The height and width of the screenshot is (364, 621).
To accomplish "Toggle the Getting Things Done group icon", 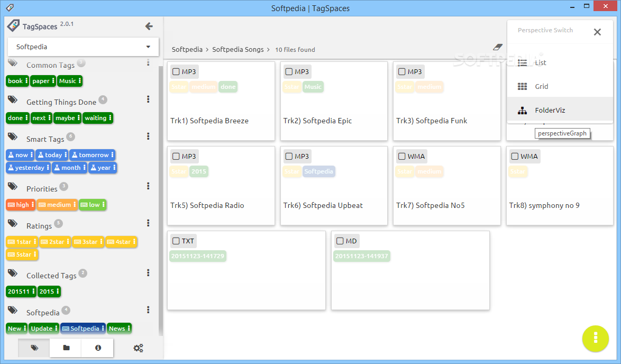I will pyautogui.click(x=13, y=99).
